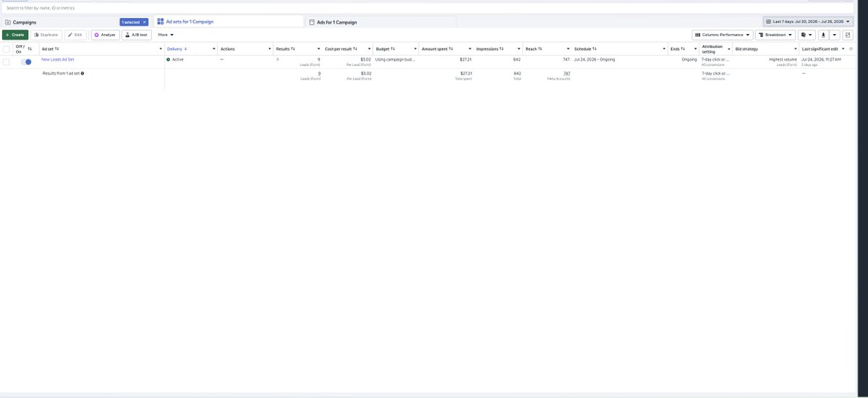Click the Last significant edit column header
Image resolution: width=868 pixels, height=398 pixels.
[x=820, y=48]
